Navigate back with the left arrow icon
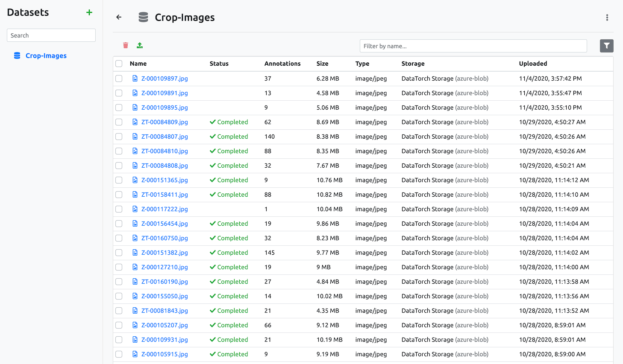This screenshot has height=364, width=623. point(118,17)
